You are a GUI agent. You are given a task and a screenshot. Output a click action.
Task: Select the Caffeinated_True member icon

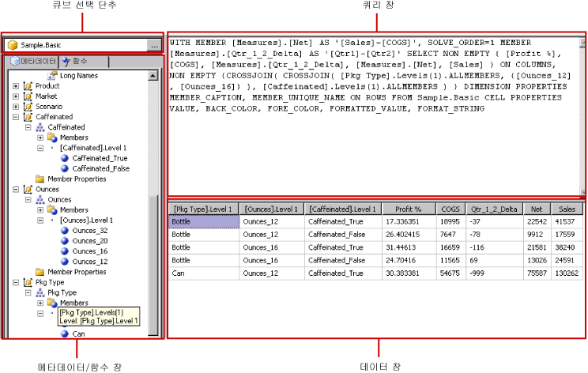tap(65, 158)
